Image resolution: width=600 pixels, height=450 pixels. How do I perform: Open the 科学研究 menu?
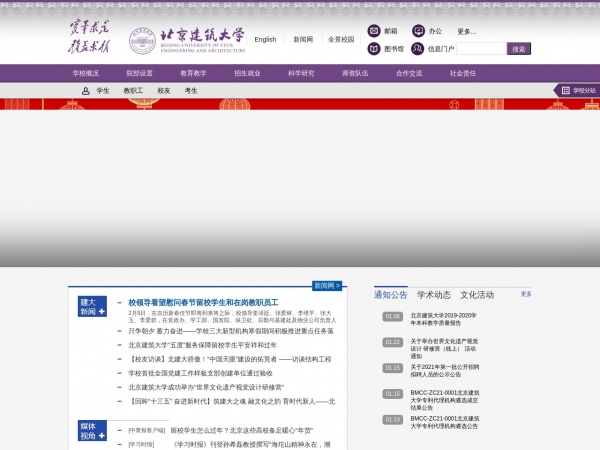pos(301,73)
